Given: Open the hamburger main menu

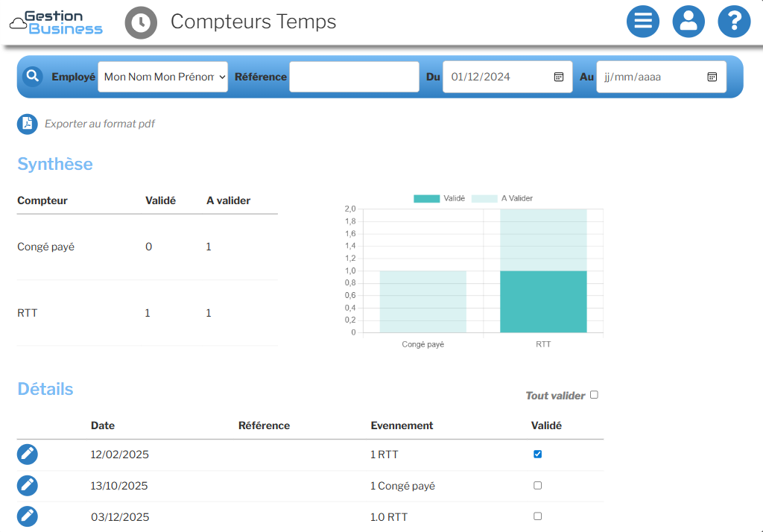Looking at the screenshot, I should (643, 22).
